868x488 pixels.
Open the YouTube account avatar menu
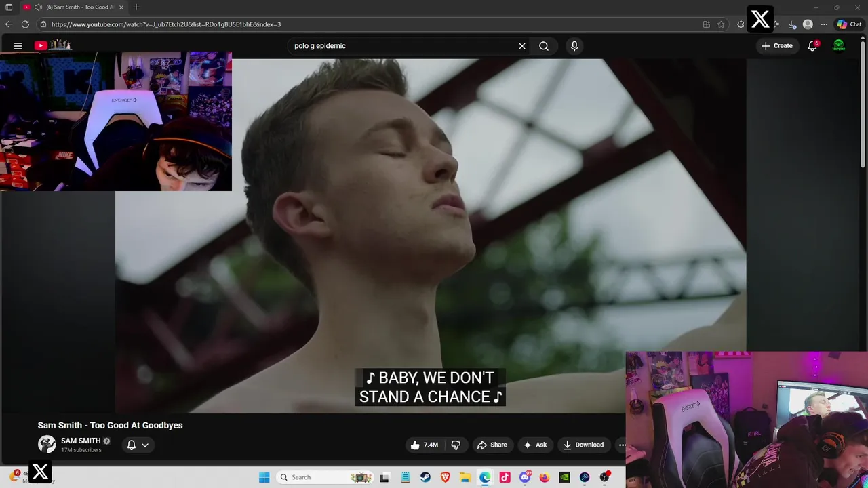click(x=839, y=45)
